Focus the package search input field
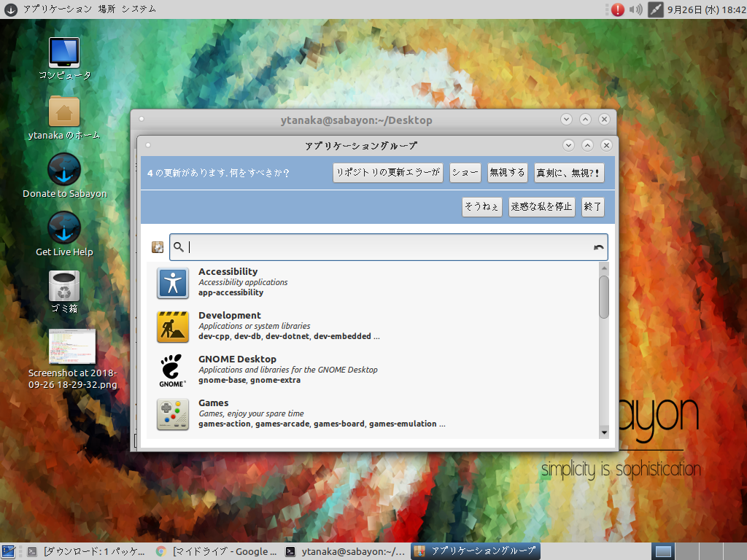This screenshot has width=747, height=560. [x=387, y=248]
